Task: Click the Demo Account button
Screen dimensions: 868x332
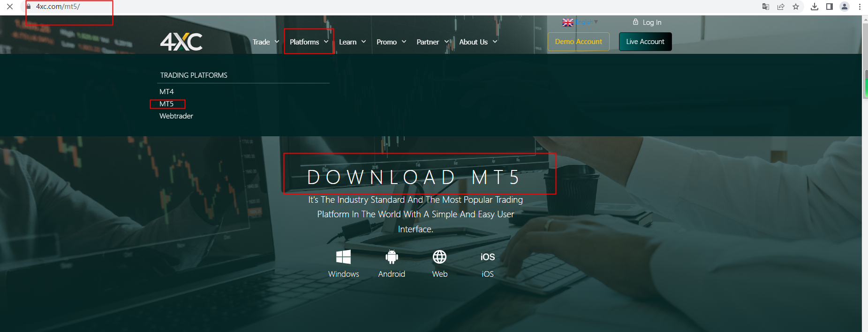Action: [579, 42]
